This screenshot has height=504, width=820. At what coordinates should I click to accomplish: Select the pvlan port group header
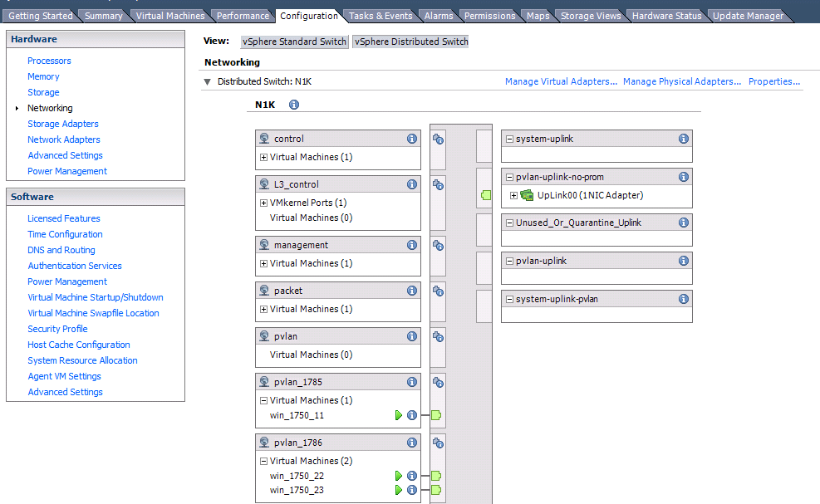click(x=338, y=336)
